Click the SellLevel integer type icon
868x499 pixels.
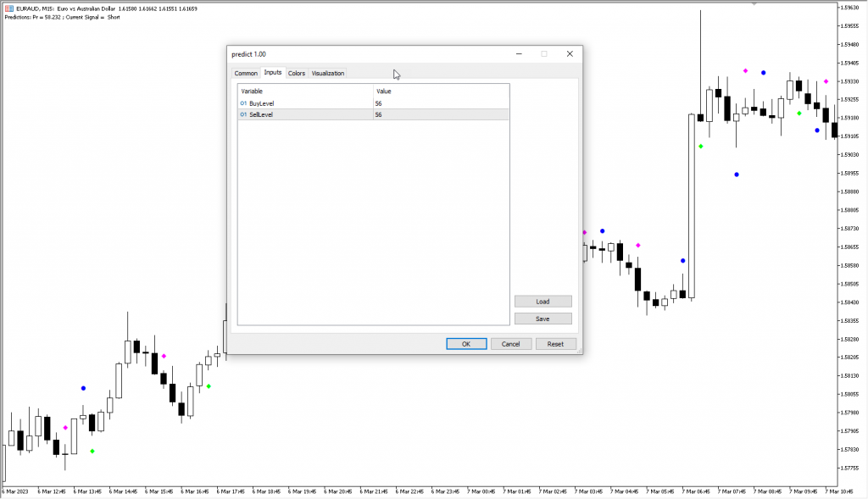pyautogui.click(x=243, y=114)
